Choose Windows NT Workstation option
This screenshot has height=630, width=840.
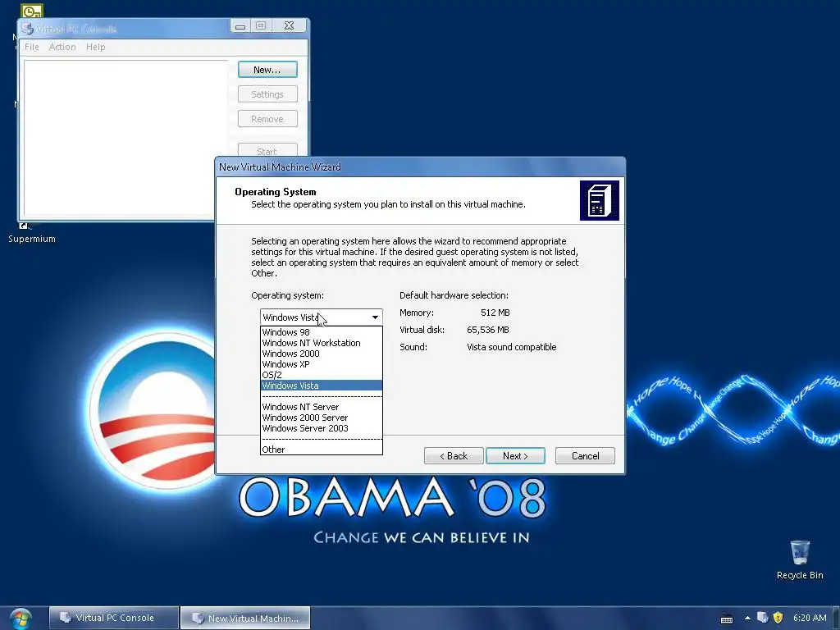322,343
